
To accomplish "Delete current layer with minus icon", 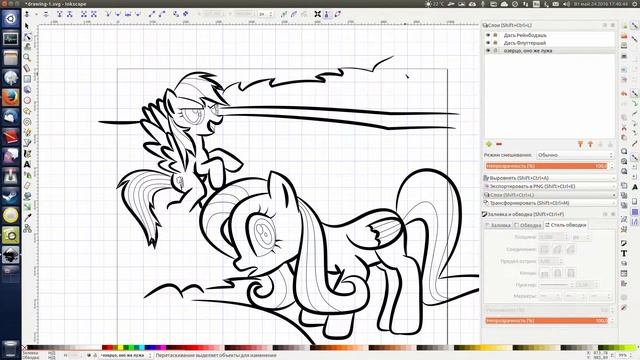I will 499,144.
